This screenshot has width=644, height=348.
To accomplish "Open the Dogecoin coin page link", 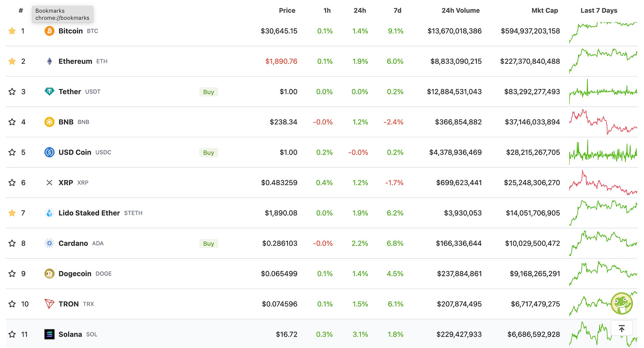I will point(75,274).
